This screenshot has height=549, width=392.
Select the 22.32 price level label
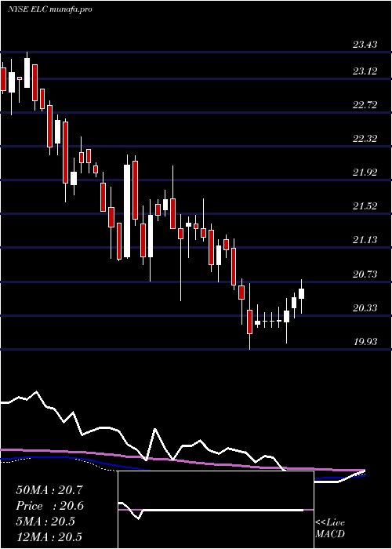coord(365,139)
